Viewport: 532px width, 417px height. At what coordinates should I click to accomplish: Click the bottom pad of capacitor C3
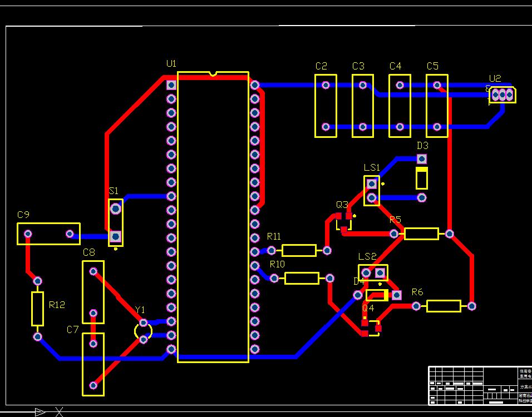363,127
